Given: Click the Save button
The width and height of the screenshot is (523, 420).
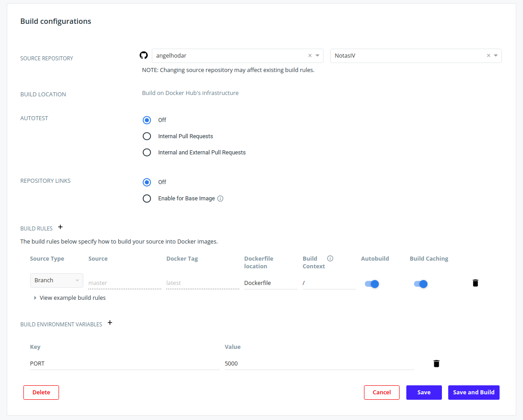Looking at the screenshot, I should (424, 393).
